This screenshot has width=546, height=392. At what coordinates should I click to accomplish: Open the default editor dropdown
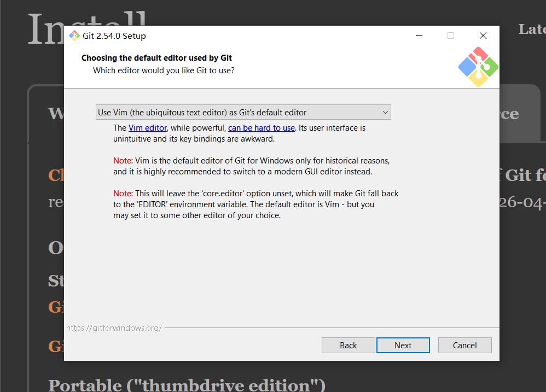point(243,112)
